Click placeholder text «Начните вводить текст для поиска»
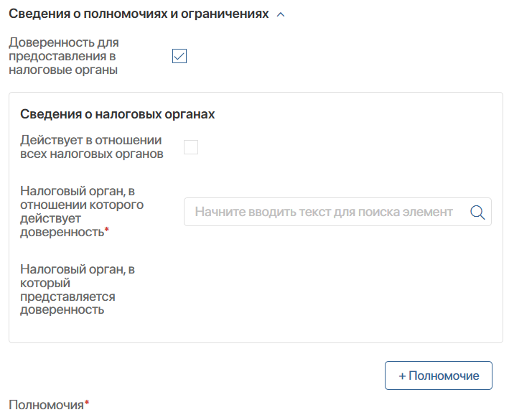The height and width of the screenshot is (420, 509). point(323,212)
